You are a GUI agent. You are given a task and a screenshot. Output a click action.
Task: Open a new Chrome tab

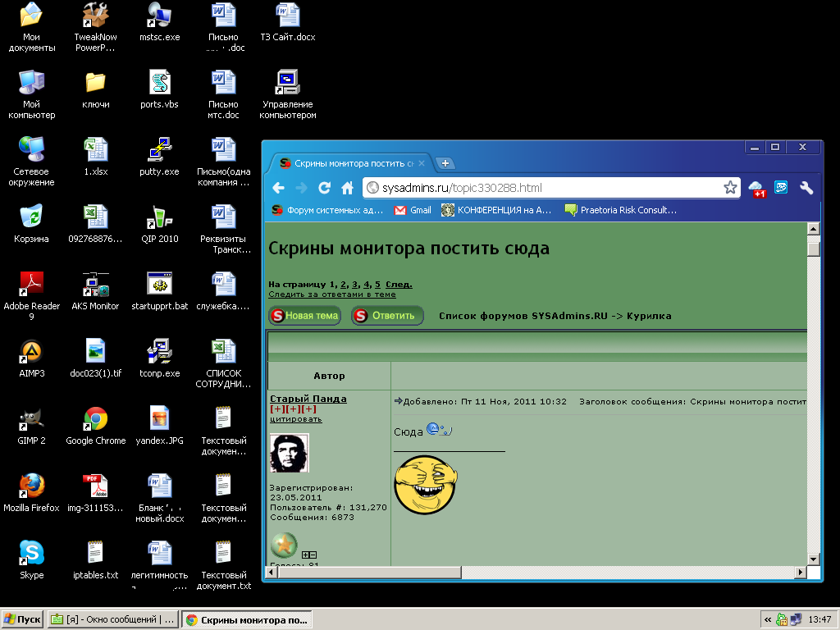445,163
